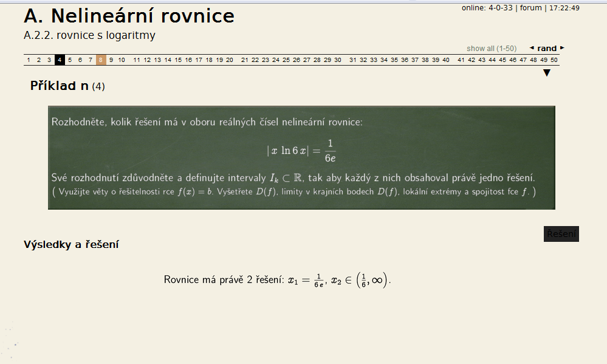
Task: Go to example number 27
Action: (x=307, y=60)
